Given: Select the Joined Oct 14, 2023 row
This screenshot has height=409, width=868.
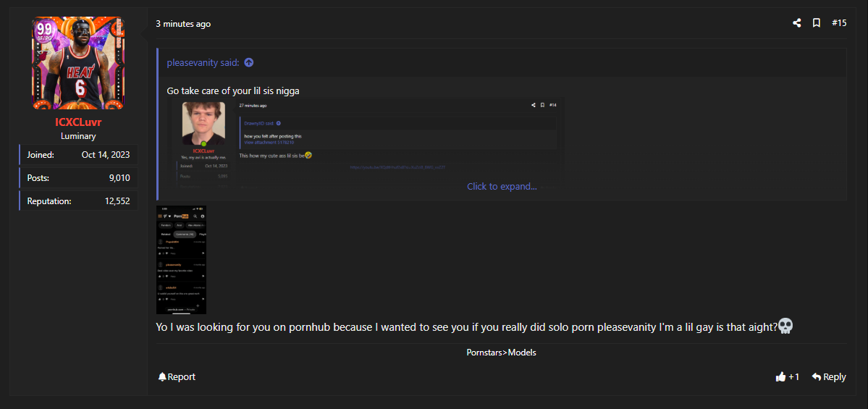Looking at the screenshot, I should [x=78, y=155].
